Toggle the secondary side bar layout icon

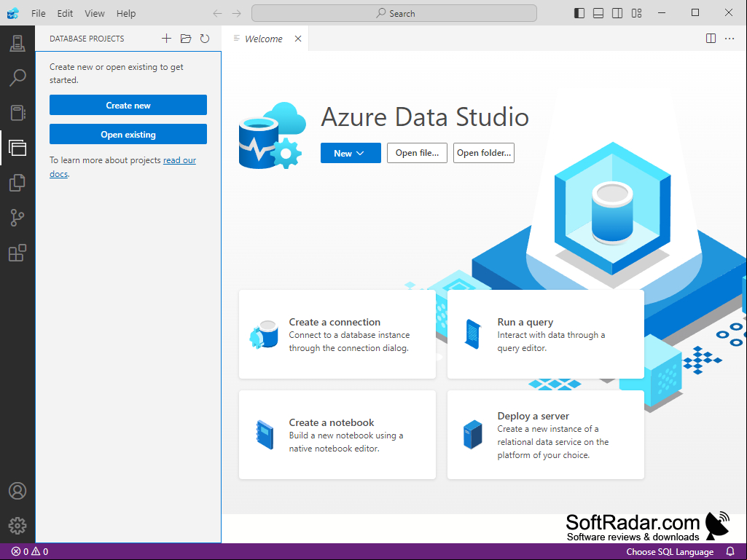pyautogui.click(x=617, y=13)
